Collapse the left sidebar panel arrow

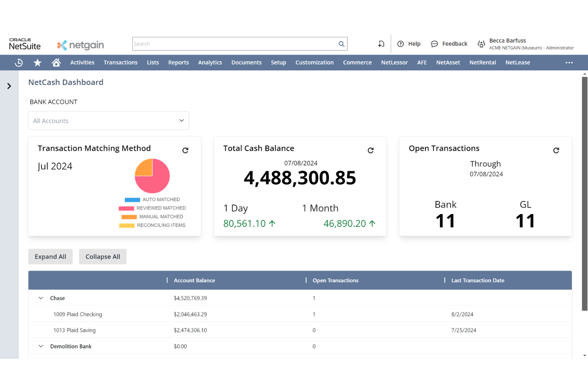coord(9,85)
